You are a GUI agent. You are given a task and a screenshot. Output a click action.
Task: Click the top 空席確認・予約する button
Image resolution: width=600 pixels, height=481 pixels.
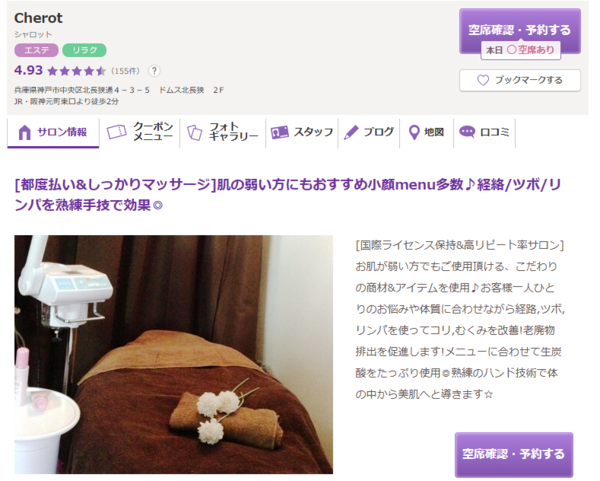tap(520, 31)
